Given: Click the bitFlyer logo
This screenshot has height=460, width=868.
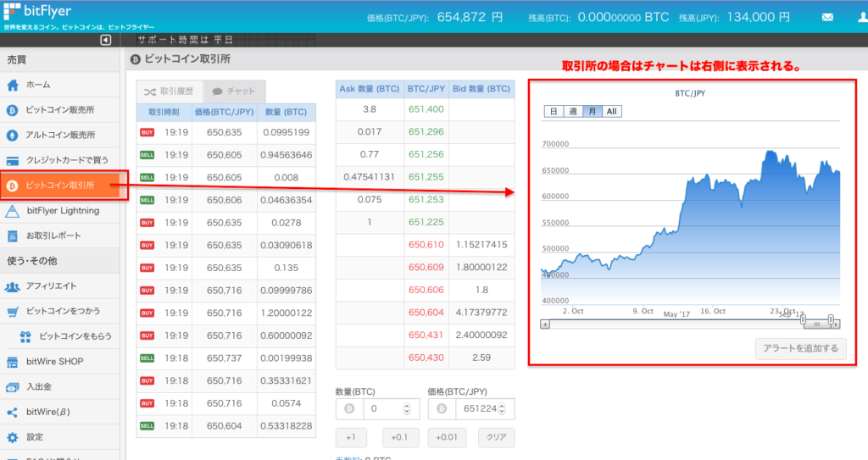Looking at the screenshot, I should pos(37,11).
